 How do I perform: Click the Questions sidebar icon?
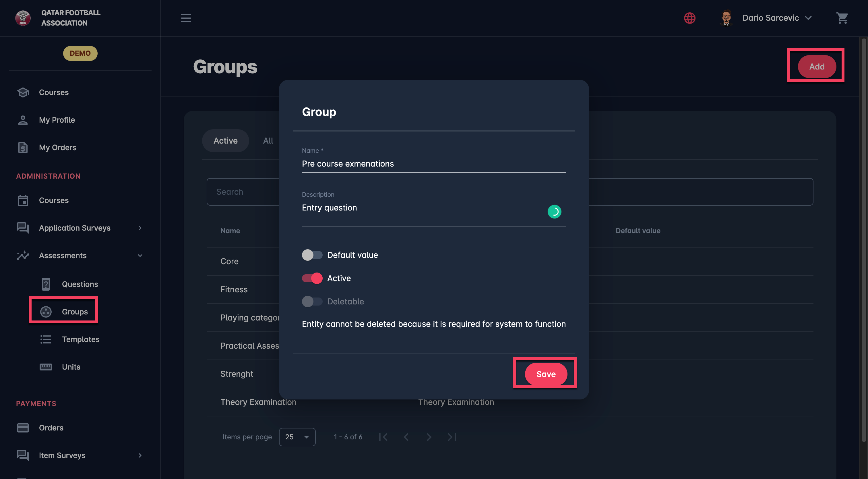click(x=46, y=284)
